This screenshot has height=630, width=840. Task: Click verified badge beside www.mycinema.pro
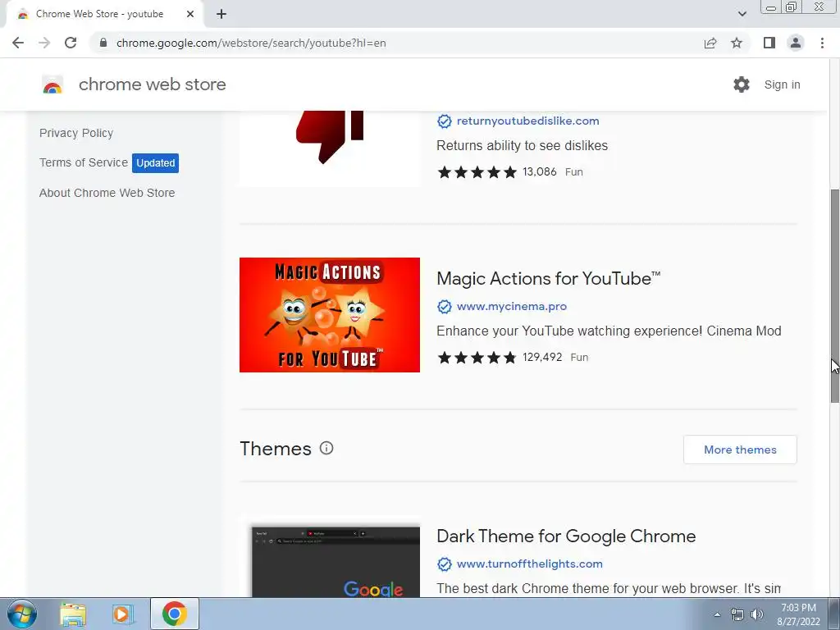tap(444, 307)
